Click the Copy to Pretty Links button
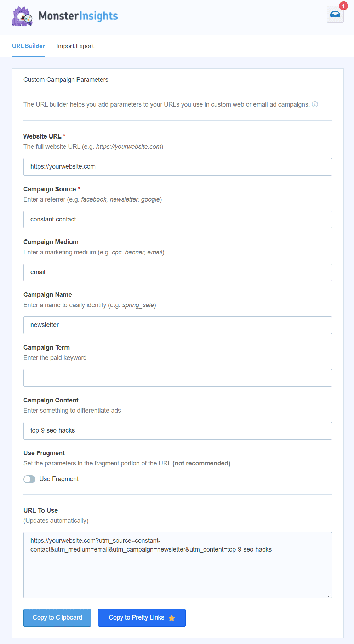The image size is (354, 644). (x=142, y=618)
